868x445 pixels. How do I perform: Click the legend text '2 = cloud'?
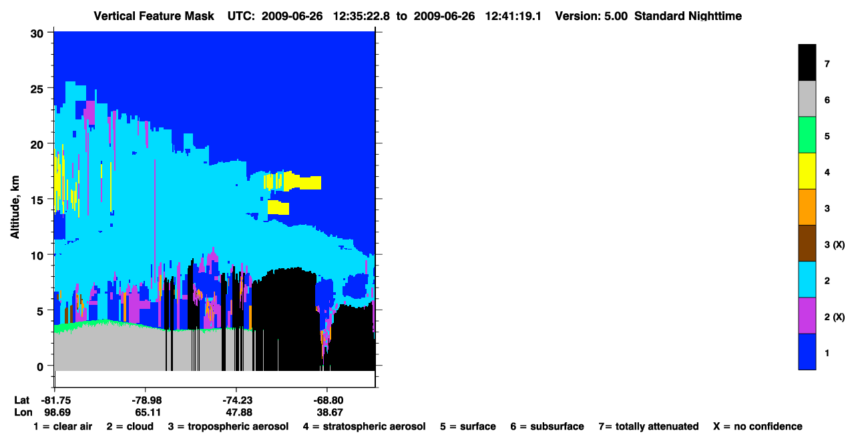click(130, 426)
